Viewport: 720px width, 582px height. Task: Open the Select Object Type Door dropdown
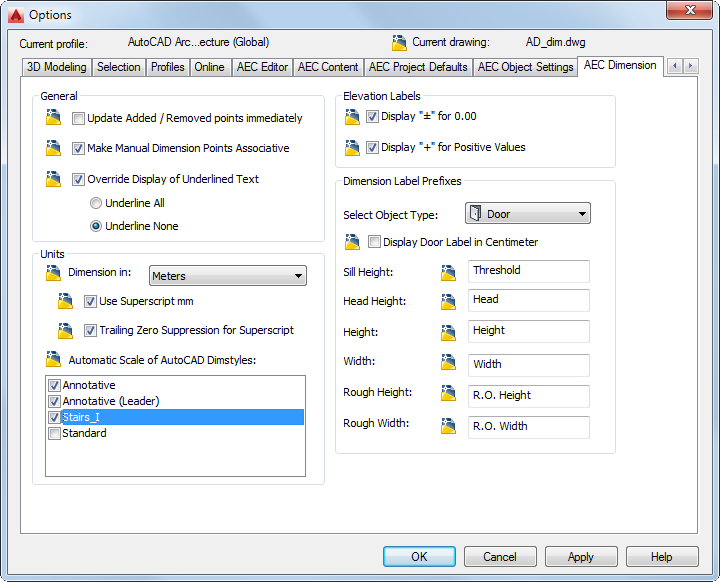528,214
